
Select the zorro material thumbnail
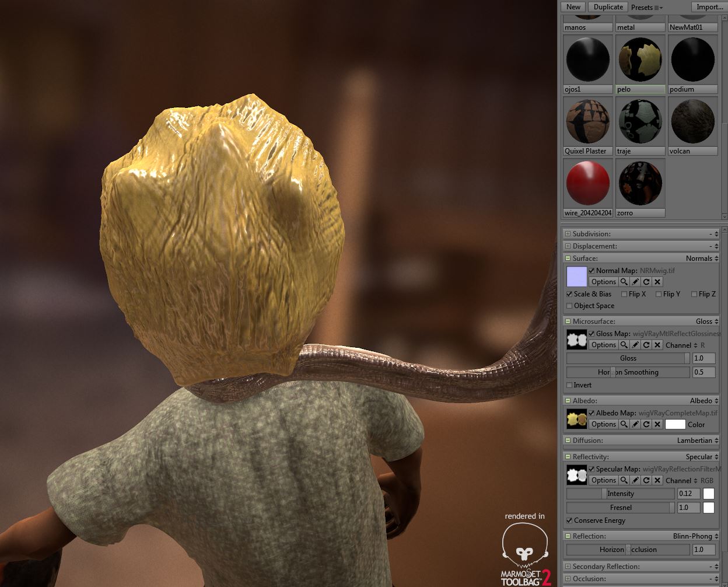640,183
